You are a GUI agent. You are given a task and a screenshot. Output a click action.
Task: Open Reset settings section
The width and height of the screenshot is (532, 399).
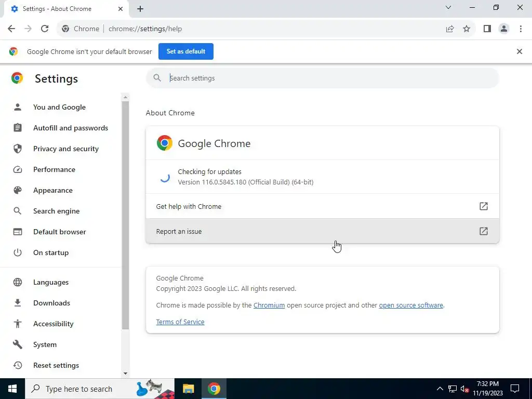pos(56,365)
